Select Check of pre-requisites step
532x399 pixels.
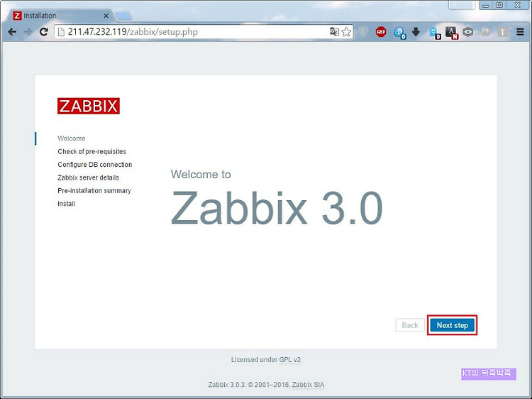point(92,151)
